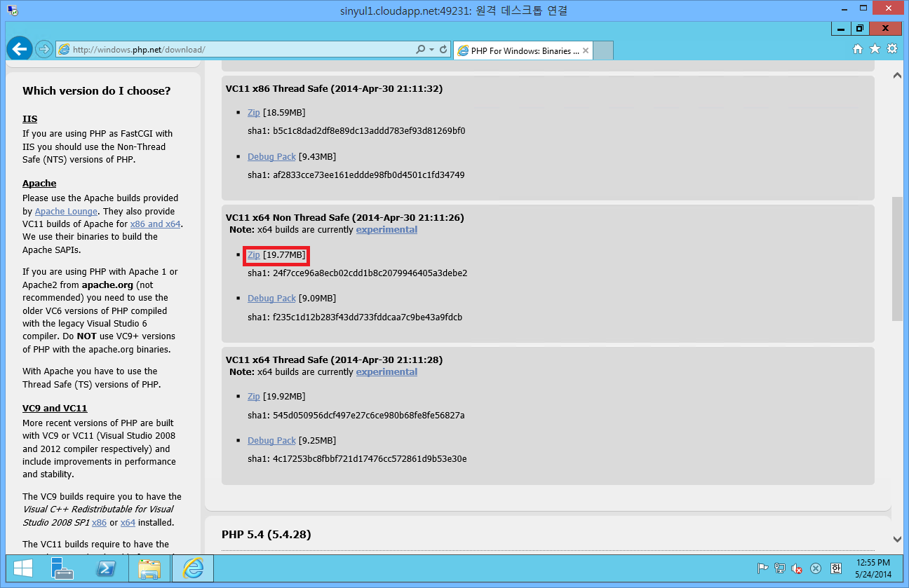
Task: Open the x86 redistributable link
Action: coord(99,523)
